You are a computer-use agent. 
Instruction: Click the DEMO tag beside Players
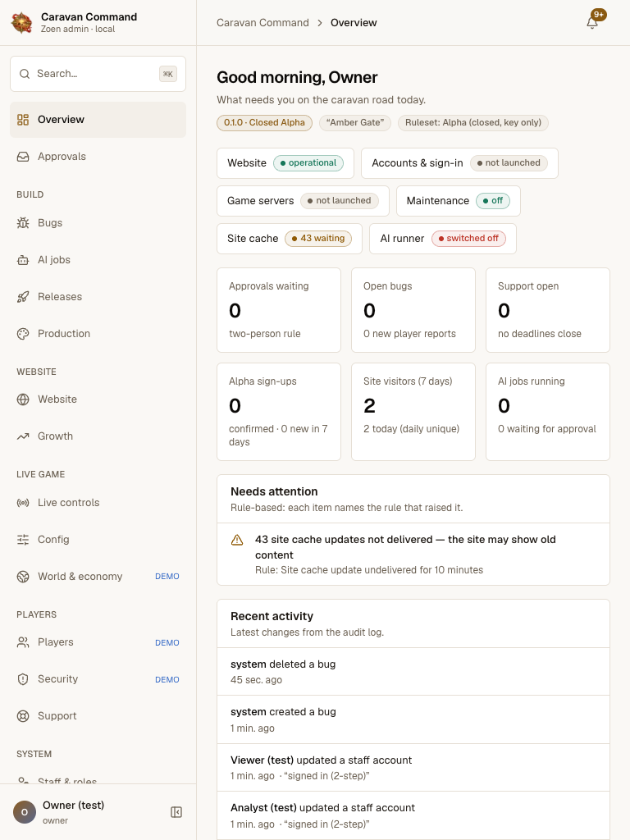pyautogui.click(x=167, y=643)
